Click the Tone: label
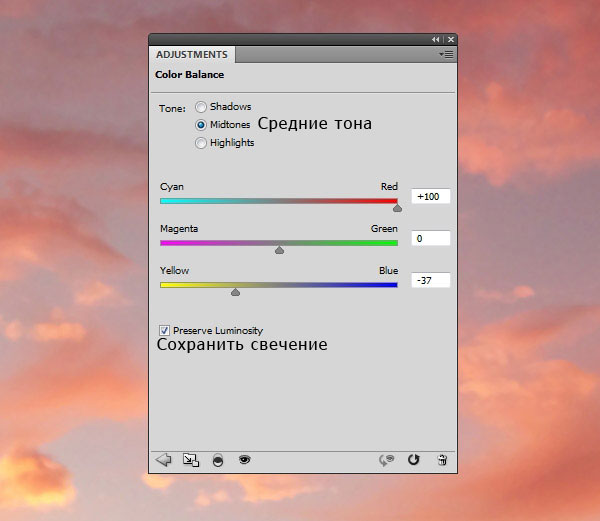 172,109
